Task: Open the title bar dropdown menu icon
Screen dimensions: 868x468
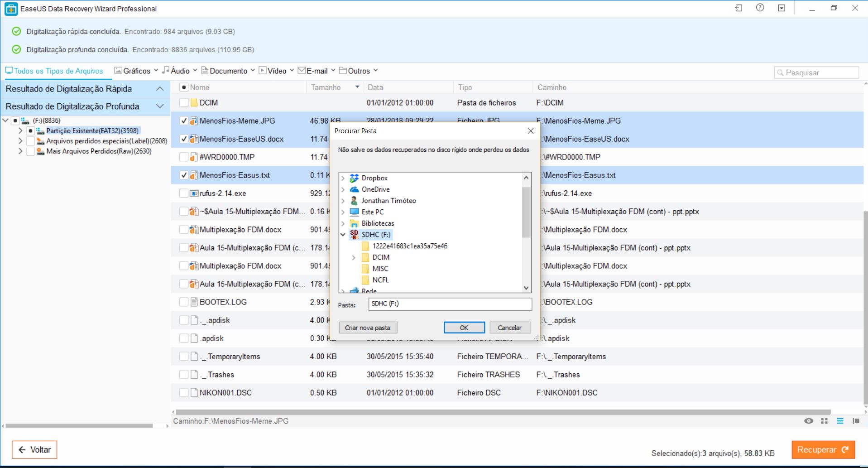Action: tap(782, 8)
